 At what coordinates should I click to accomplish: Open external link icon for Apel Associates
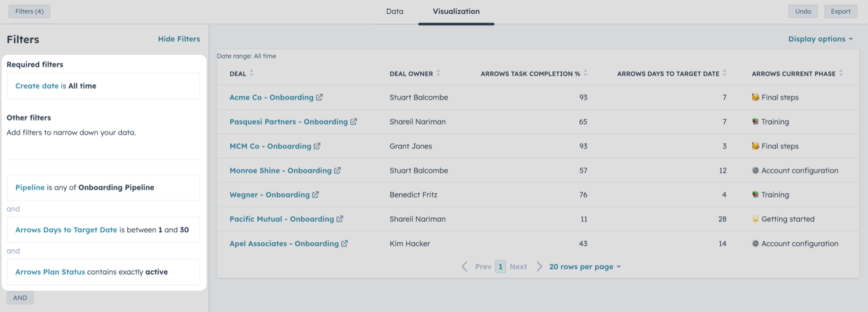pos(344,243)
